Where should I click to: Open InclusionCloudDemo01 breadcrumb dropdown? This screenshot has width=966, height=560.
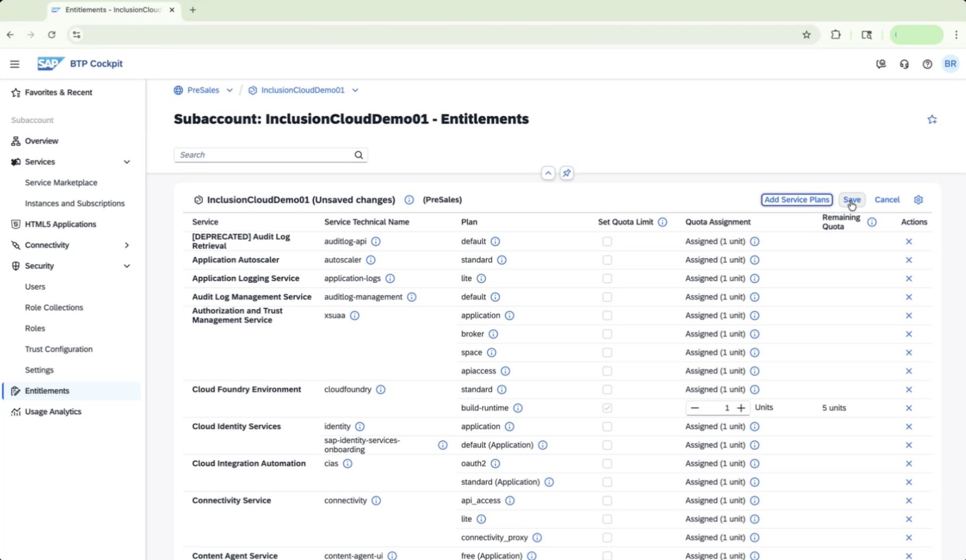click(355, 90)
